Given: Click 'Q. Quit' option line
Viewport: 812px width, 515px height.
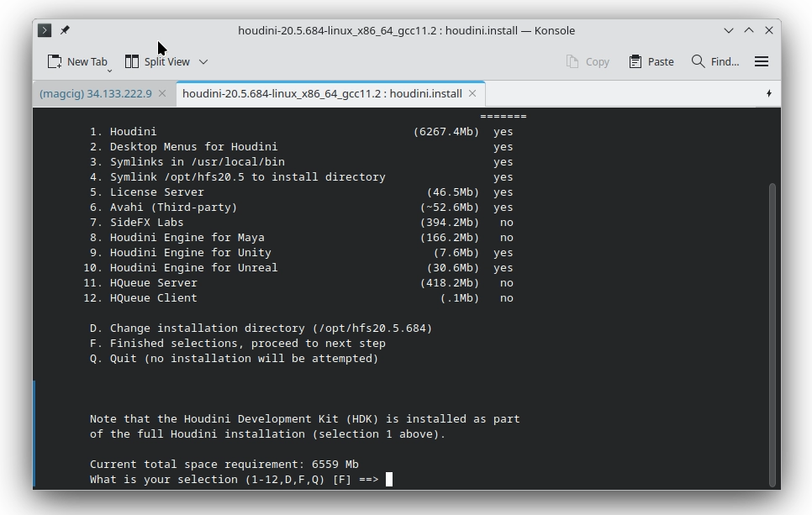Looking at the screenshot, I should pyautogui.click(x=234, y=359).
